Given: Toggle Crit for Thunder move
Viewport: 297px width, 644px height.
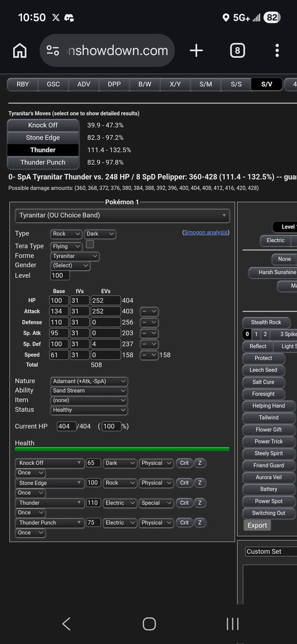Looking at the screenshot, I should pyautogui.click(x=184, y=503).
